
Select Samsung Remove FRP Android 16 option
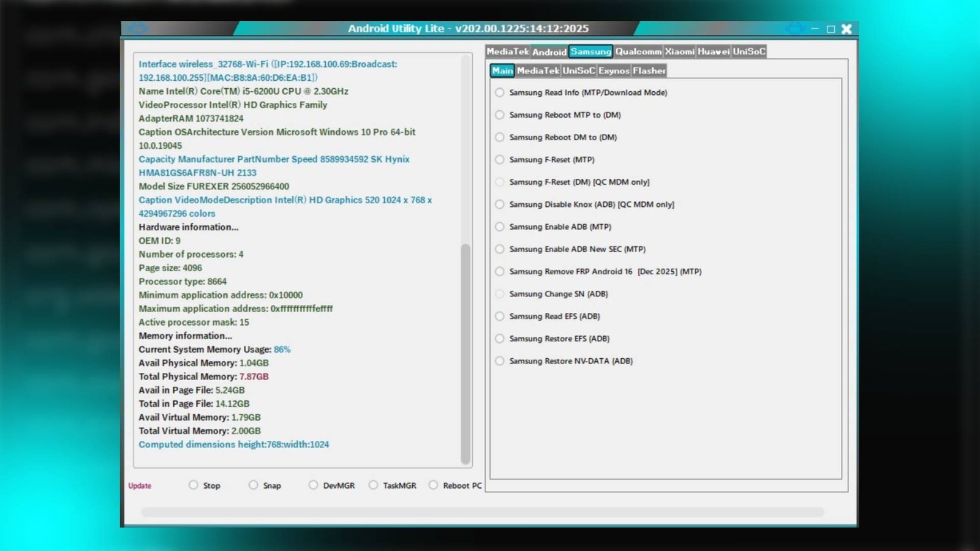click(x=499, y=271)
